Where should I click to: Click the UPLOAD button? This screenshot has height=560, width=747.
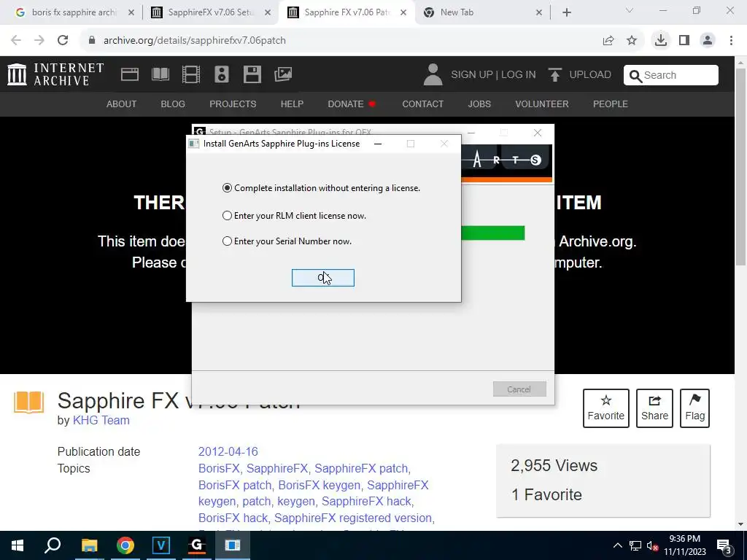tap(580, 75)
